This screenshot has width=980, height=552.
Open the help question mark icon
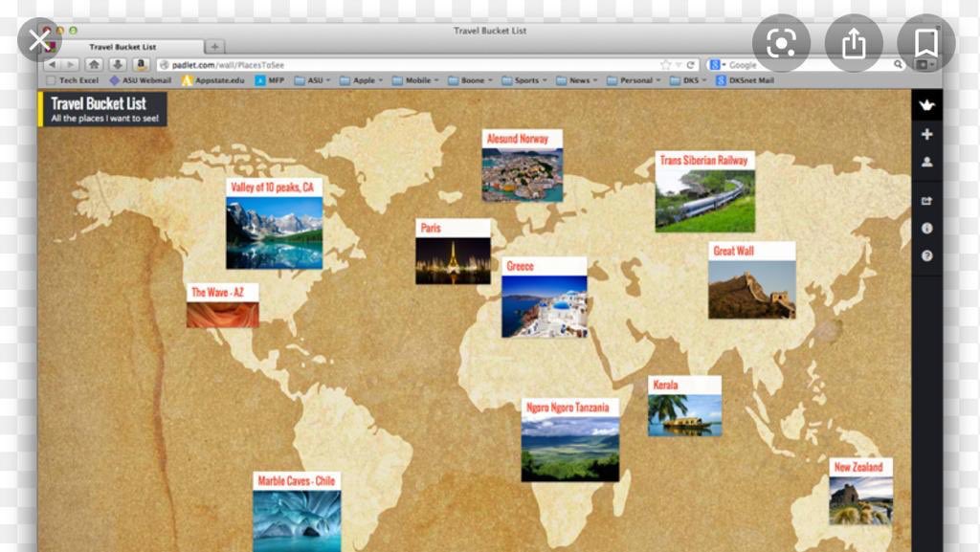926,256
